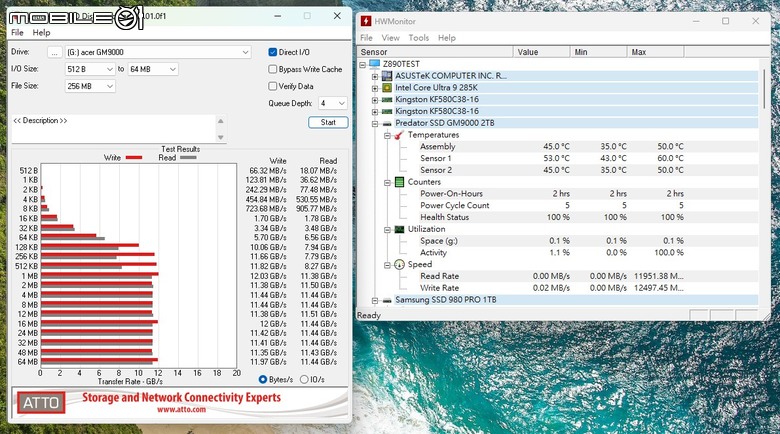Click the drive browse button

pyautogui.click(x=55, y=52)
